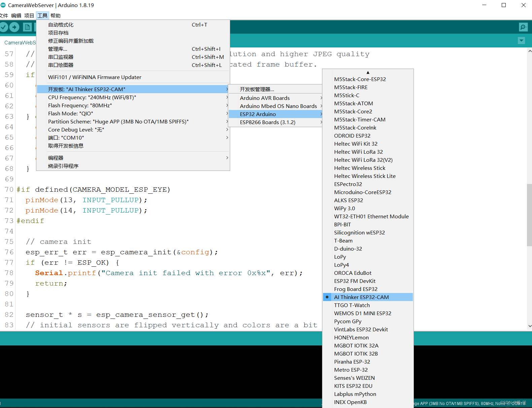
Task: Expand ESP8266 Boards (3.1.2) submenu
Action: pos(275,122)
